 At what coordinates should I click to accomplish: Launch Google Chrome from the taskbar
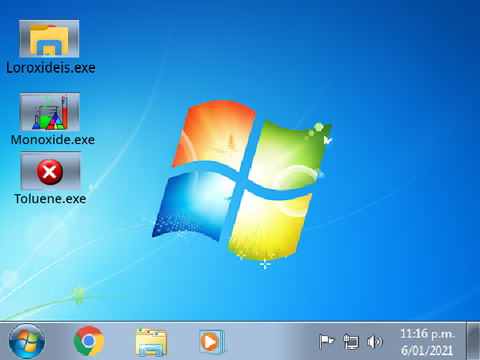click(89, 341)
